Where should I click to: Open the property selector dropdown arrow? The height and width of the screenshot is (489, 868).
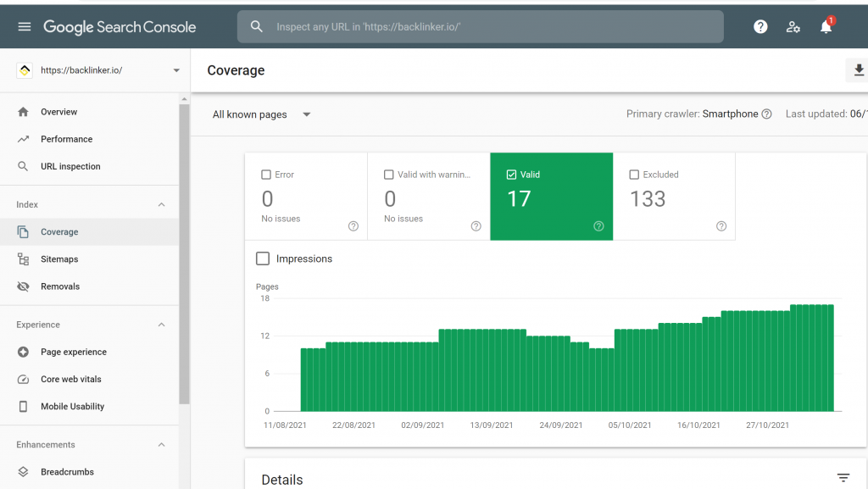(176, 70)
